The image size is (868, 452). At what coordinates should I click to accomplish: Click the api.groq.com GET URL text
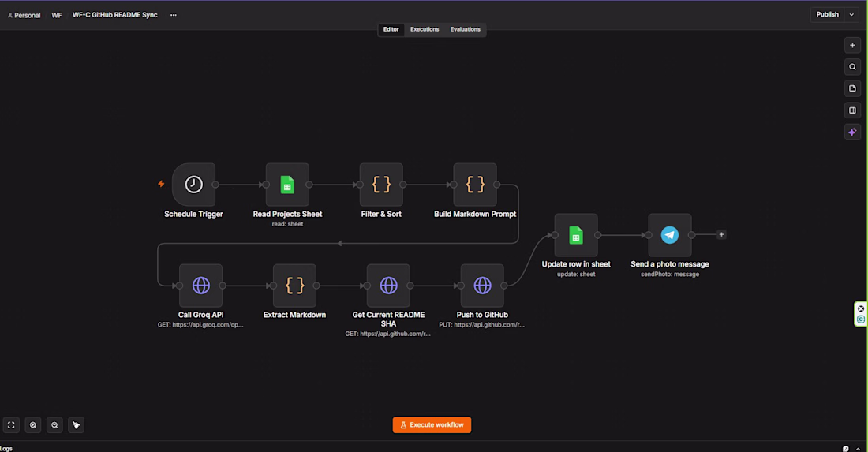(200, 325)
